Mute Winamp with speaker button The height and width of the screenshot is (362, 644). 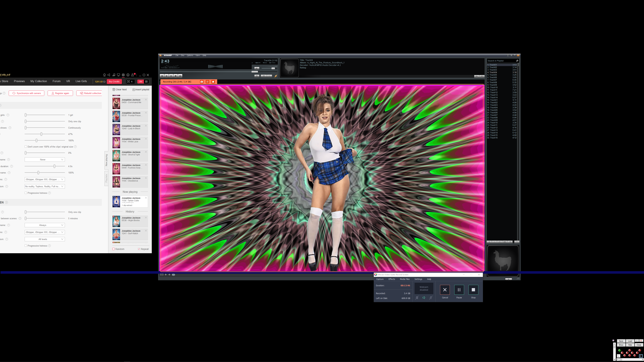point(257,68)
